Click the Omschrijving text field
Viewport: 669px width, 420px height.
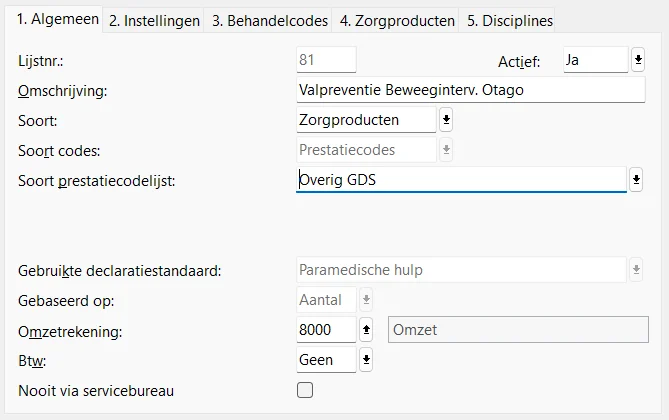pyautogui.click(x=471, y=90)
